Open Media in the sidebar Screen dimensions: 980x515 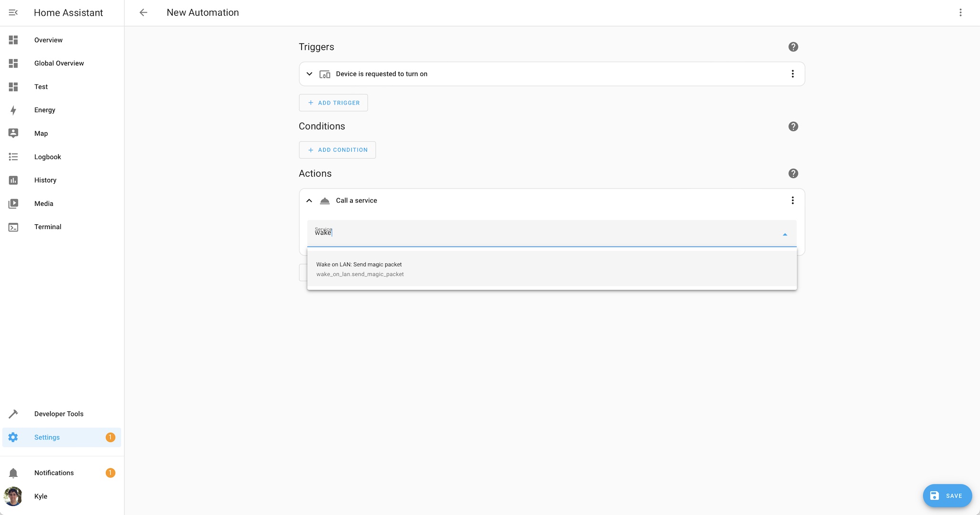click(62, 204)
